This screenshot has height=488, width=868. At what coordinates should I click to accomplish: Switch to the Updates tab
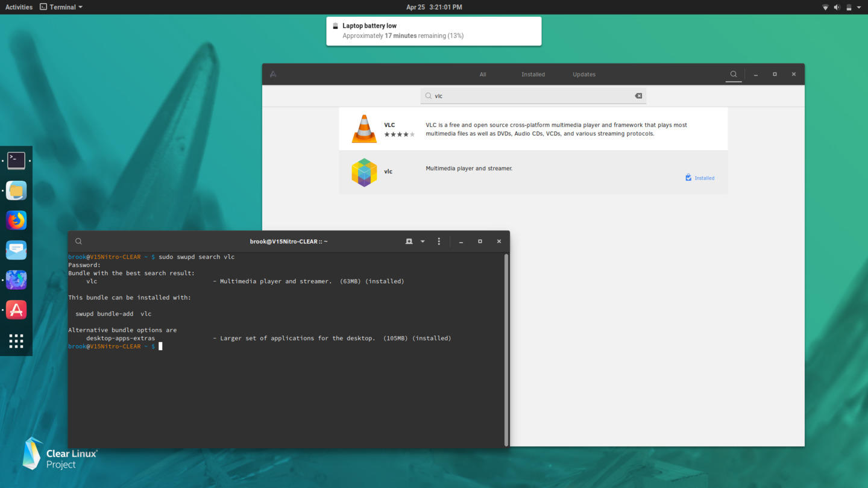tap(584, 74)
